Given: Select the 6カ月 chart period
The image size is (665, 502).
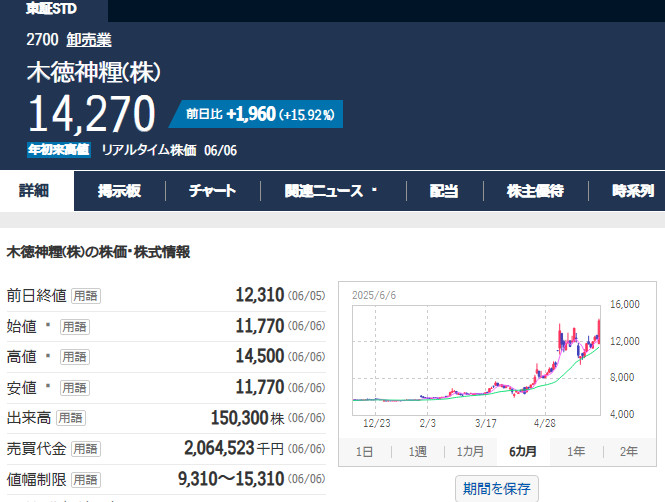Looking at the screenshot, I should point(523,452).
